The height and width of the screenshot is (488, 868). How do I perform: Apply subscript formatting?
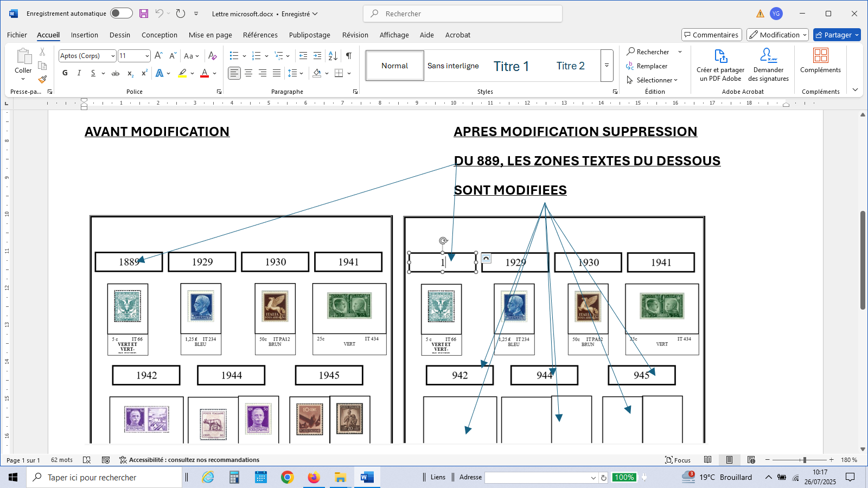coord(130,73)
